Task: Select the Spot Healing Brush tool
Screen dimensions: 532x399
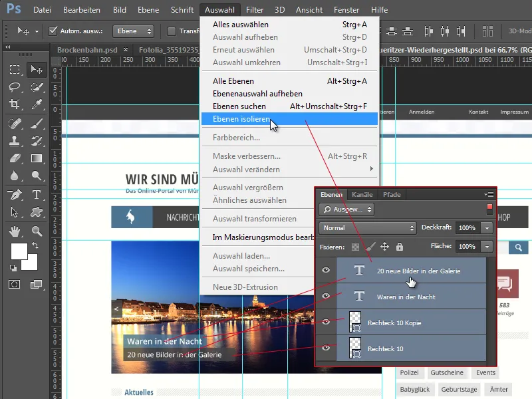Action: click(14, 124)
